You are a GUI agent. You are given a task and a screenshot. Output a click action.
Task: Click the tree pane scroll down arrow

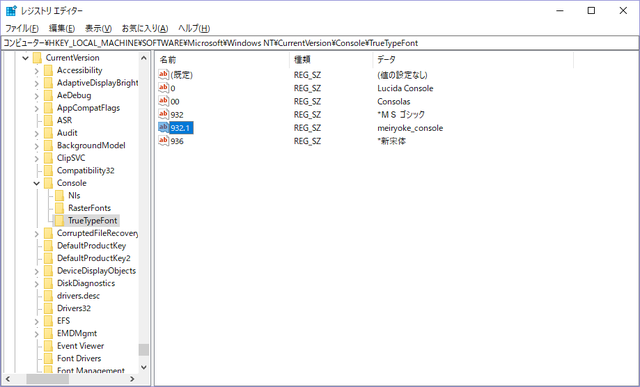144,367
